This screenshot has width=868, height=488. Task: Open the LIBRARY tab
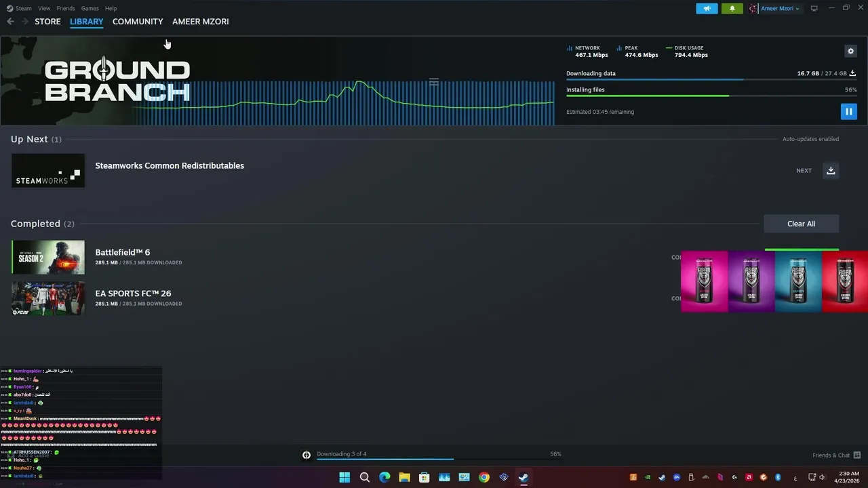(x=87, y=22)
